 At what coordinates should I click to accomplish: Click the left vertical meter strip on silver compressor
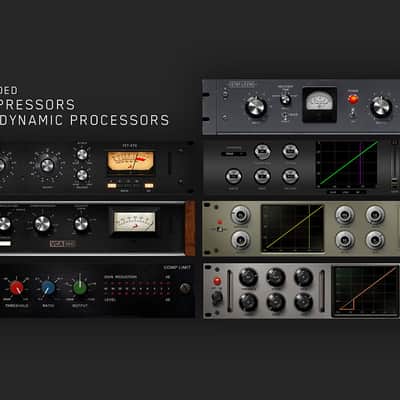click(229, 291)
